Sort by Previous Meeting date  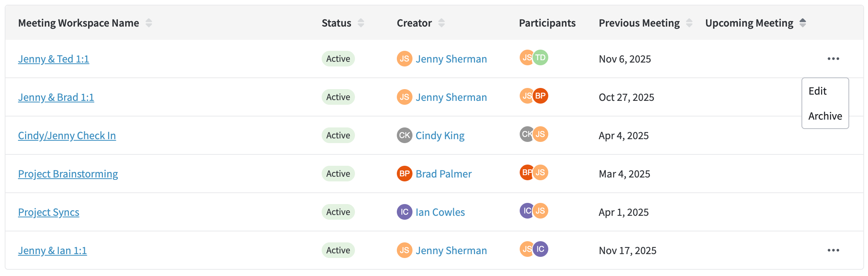tap(689, 23)
